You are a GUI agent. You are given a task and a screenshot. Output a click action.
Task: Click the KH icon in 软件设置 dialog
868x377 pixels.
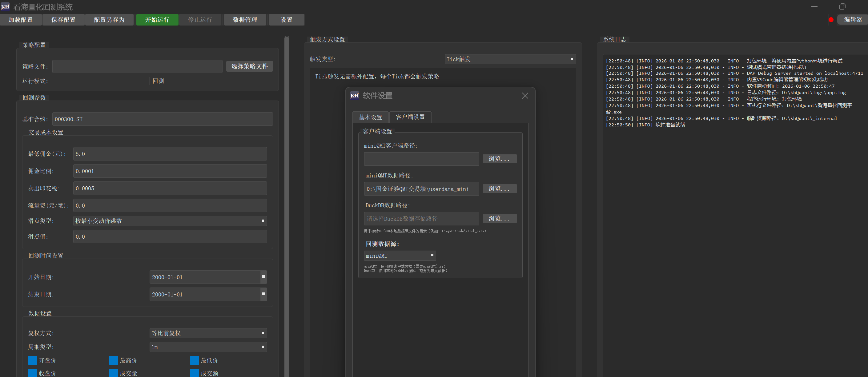(355, 96)
